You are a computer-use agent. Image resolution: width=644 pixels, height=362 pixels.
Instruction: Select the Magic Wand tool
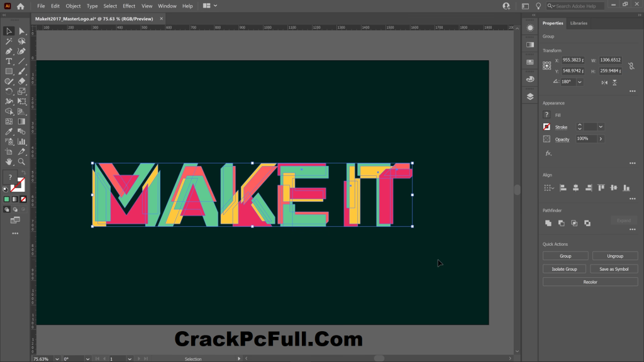coord(9,41)
